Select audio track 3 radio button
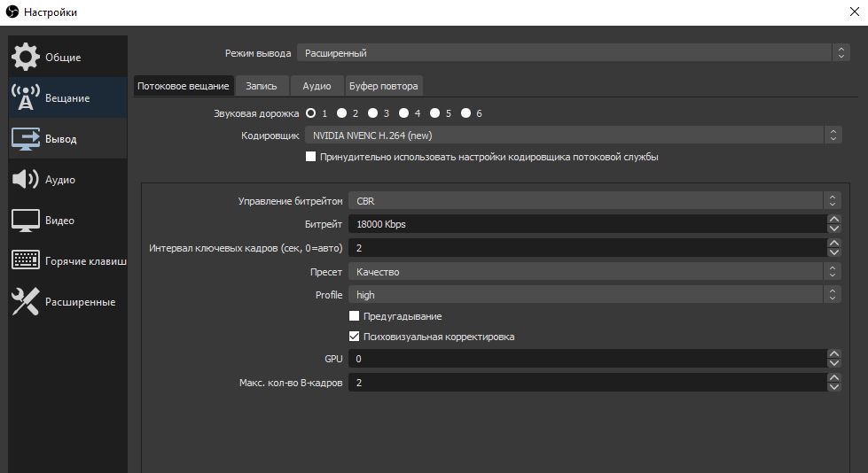 [x=373, y=113]
